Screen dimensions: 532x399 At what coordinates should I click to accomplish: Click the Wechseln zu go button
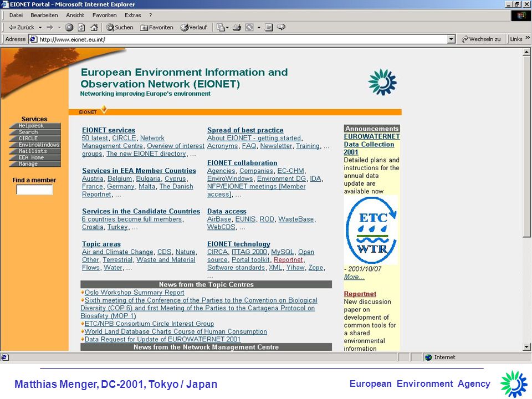click(481, 39)
